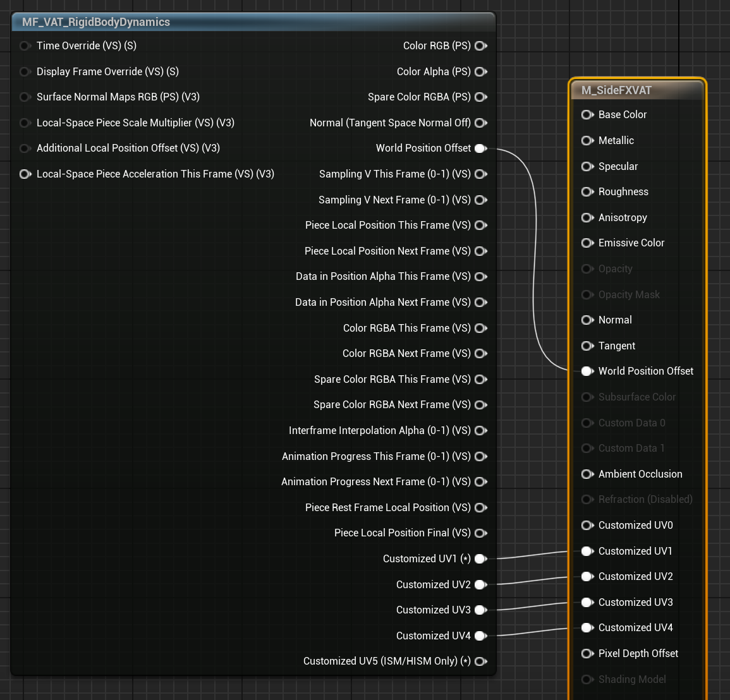730x700 pixels.
Task: Select Local-Space Piece Scale Multiplier input pin
Action: [x=25, y=123]
